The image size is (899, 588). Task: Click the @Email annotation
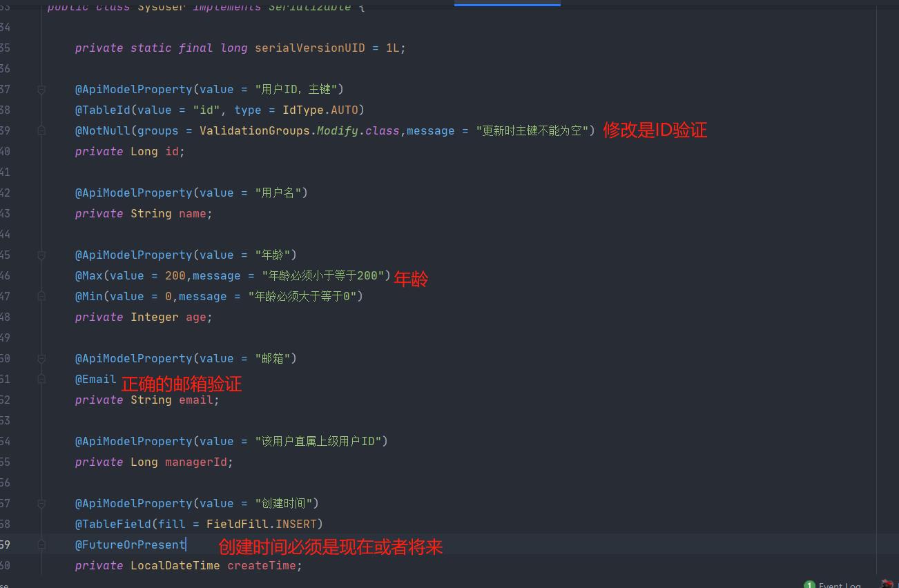point(96,379)
